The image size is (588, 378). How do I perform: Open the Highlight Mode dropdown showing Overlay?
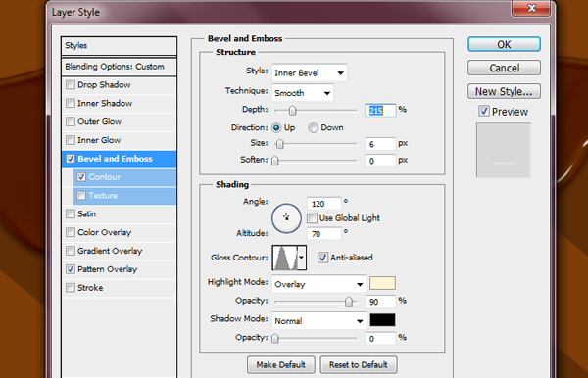point(319,284)
